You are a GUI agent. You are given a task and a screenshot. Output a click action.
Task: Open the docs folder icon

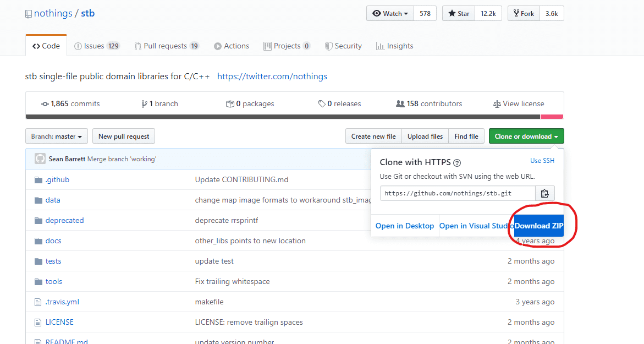click(x=36, y=241)
